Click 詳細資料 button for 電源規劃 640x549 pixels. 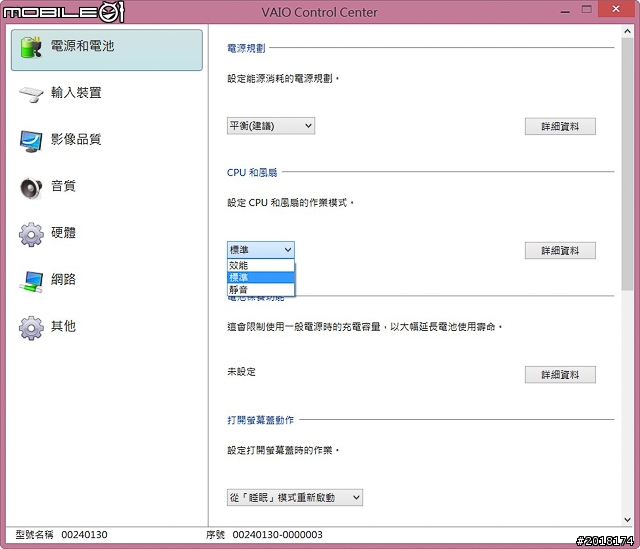coord(560,127)
